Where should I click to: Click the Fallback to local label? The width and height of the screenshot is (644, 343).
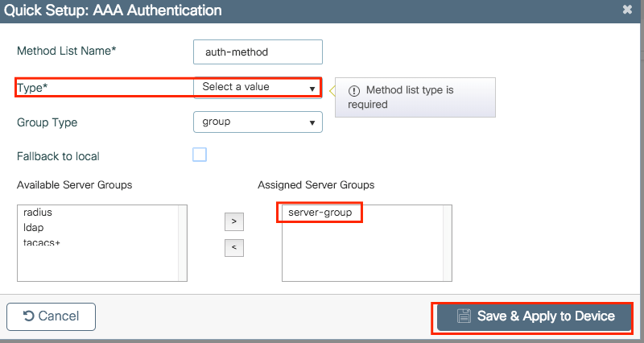58,155
